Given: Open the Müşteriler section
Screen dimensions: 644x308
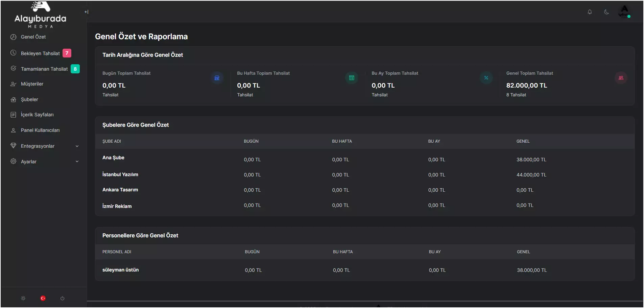Looking at the screenshot, I should point(32,84).
